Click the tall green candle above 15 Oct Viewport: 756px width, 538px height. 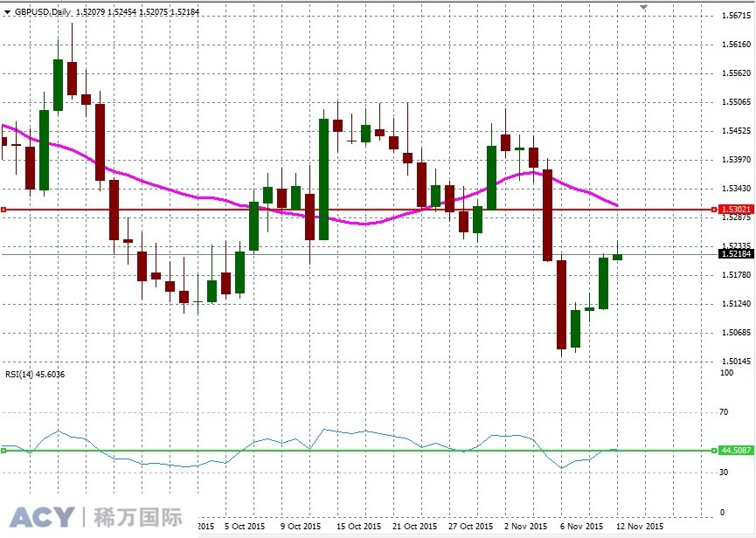(324, 179)
